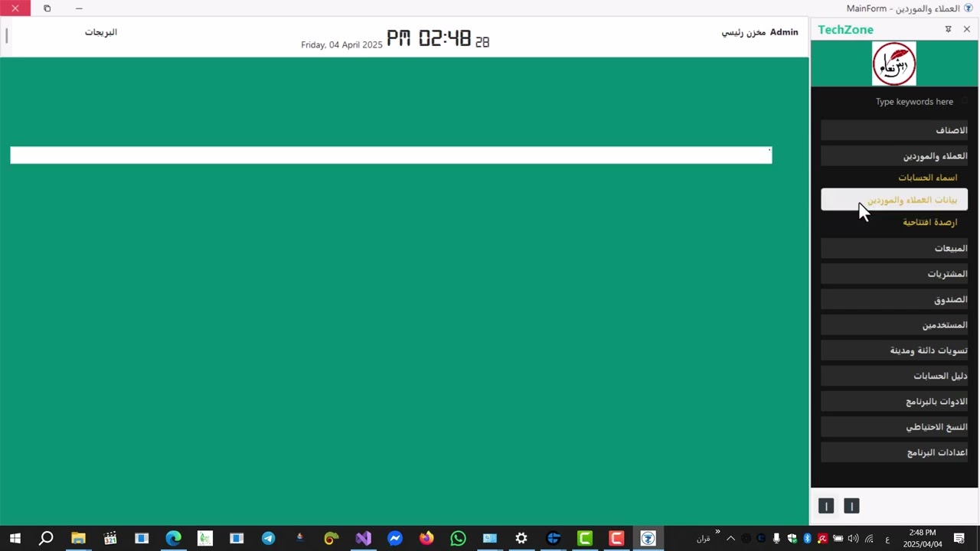Viewport: 980px width, 551px height.
Task: Open Microsoft Edge from the taskbar
Action: (x=174, y=538)
